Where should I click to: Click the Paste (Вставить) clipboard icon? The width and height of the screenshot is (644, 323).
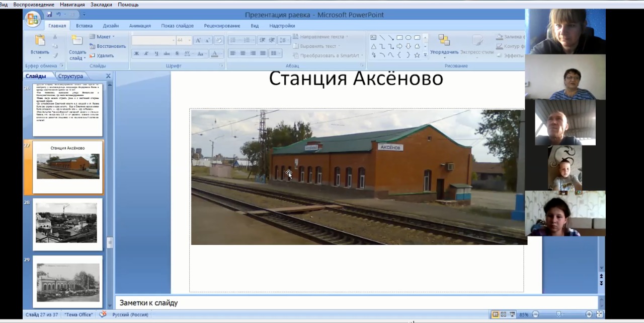point(40,40)
